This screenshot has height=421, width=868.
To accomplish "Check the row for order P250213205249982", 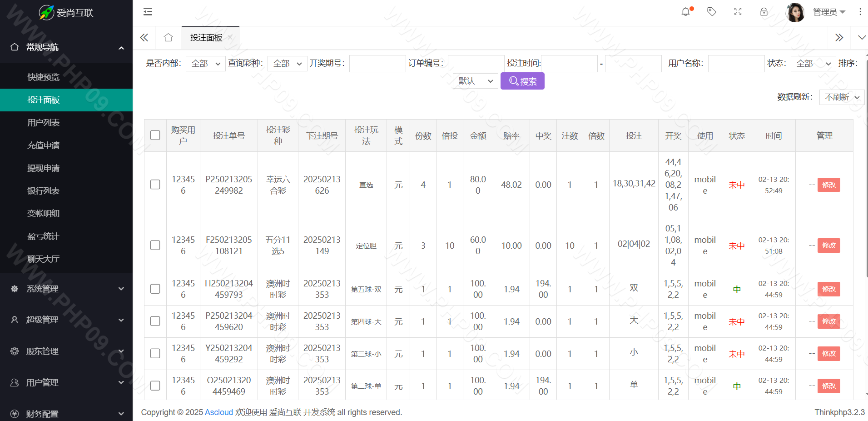I will point(155,185).
